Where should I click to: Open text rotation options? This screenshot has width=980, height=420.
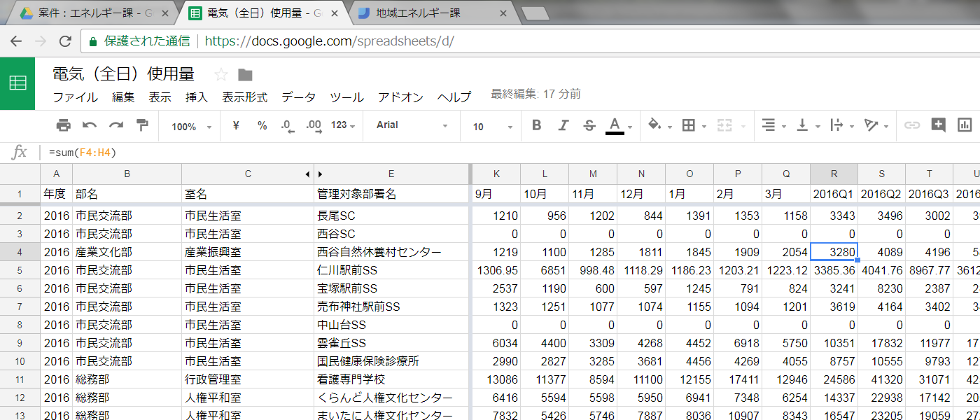(x=875, y=125)
